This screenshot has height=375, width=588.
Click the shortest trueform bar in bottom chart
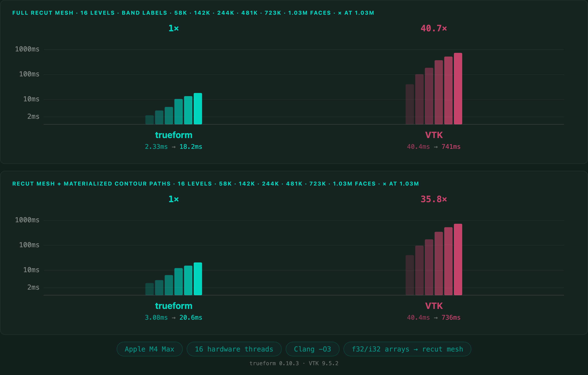tap(149, 289)
